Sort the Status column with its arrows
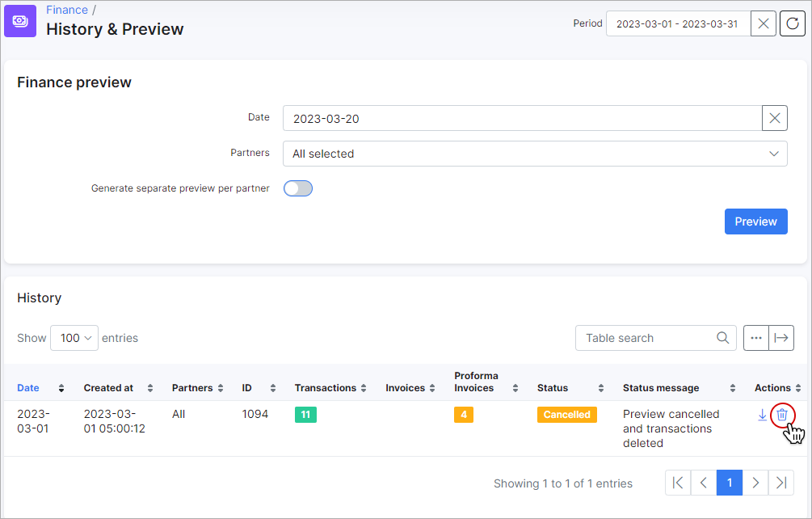The image size is (812, 519). [600, 387]
